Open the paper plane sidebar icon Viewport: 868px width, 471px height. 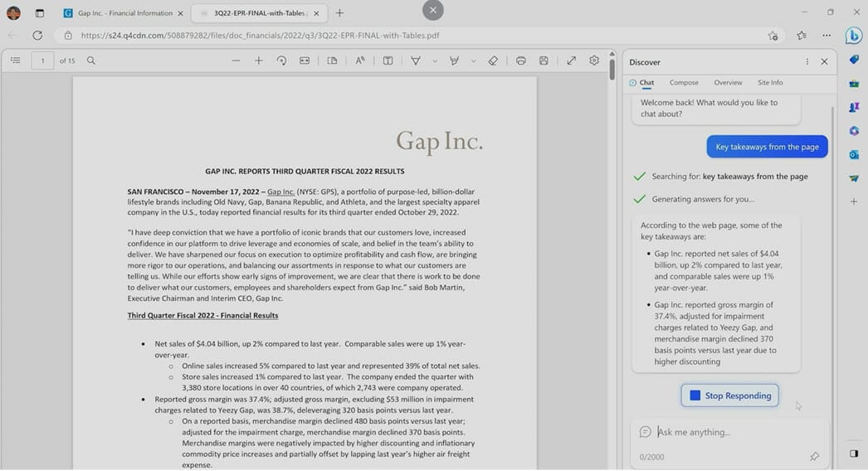coord(854,178)
